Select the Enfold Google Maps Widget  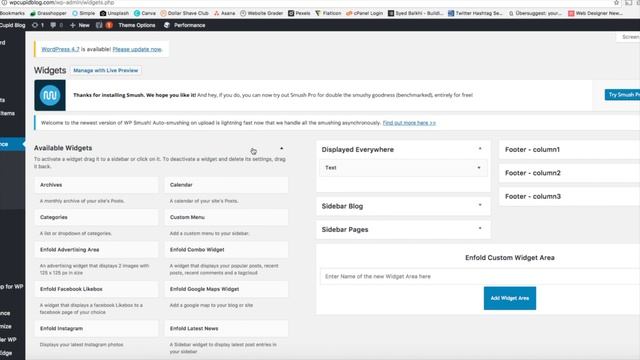tap(227, 289)
